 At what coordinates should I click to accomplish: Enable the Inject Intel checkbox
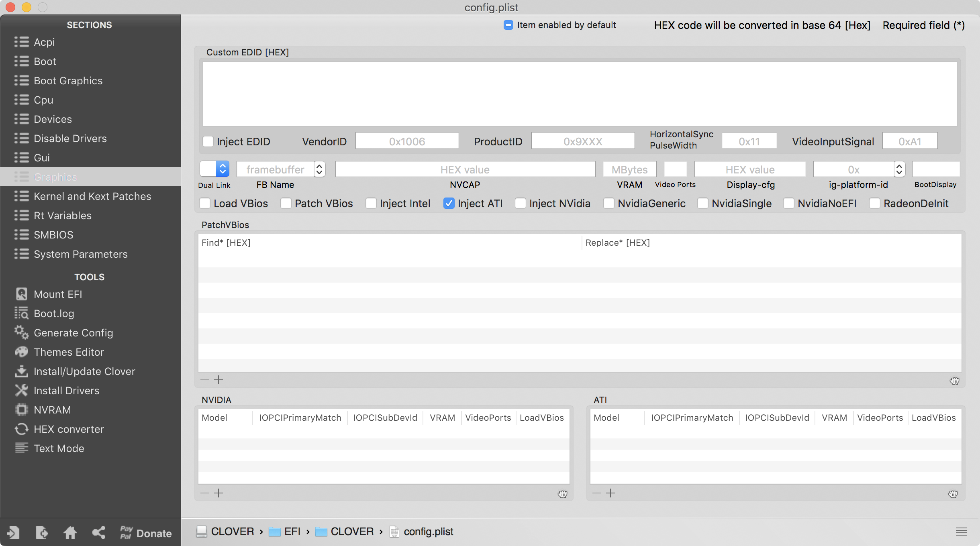click(371, 204)
